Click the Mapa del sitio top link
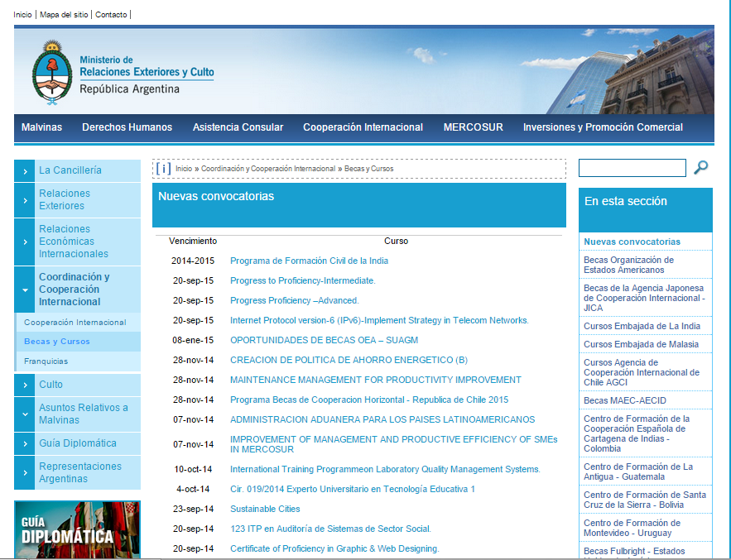Viewport: 731px width, 560px height. tap(65, 15)
